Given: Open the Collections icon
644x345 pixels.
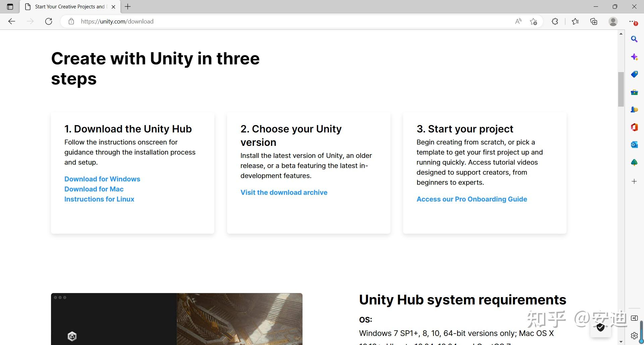Looking at the screenshot, I should pos(593,21).
